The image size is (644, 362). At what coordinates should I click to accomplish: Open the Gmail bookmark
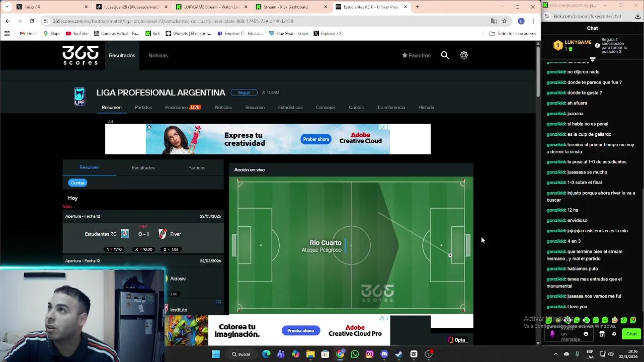coord(29,34)
